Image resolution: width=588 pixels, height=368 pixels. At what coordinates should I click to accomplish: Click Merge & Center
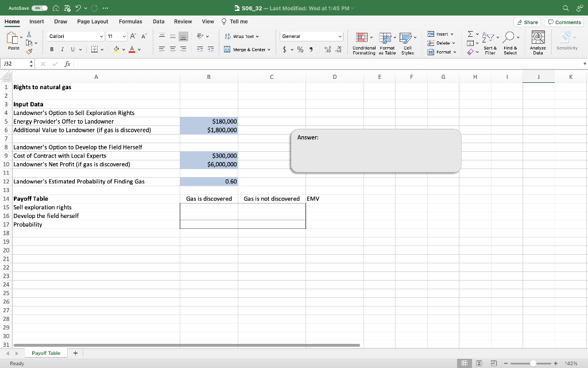pyautogui.click(x=247, y=49)
